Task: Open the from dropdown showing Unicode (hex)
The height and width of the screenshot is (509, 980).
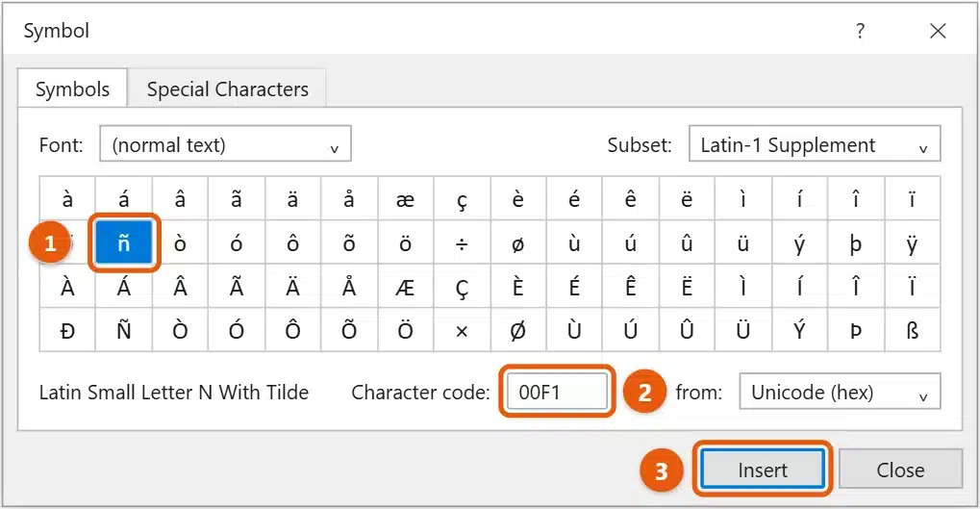Action: click(840, 392)
